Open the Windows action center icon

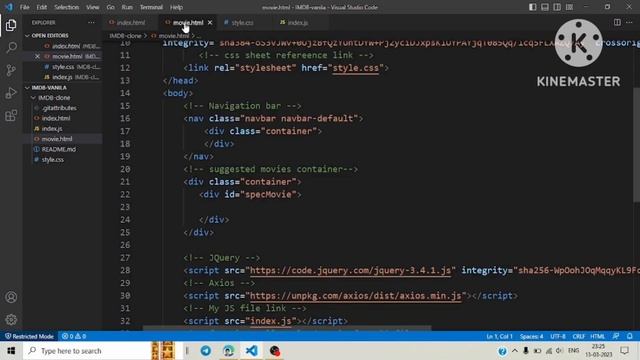[x=624, y=351]
